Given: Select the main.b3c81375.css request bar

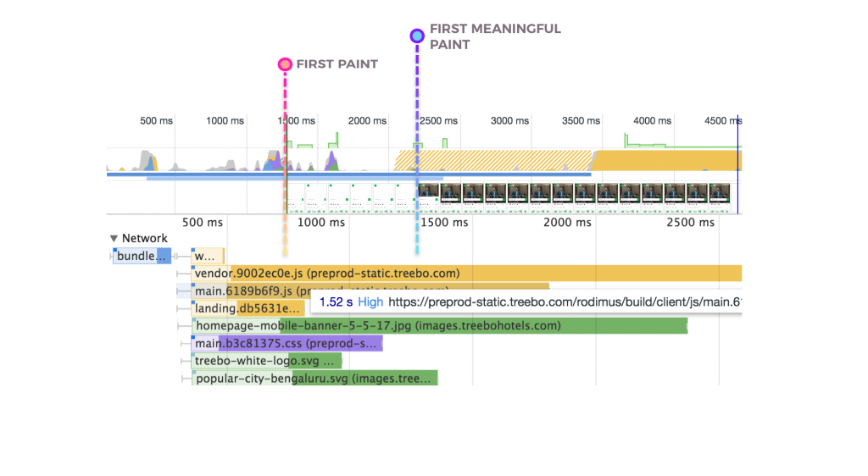Looking at the screenshot, I should (288, 343).
